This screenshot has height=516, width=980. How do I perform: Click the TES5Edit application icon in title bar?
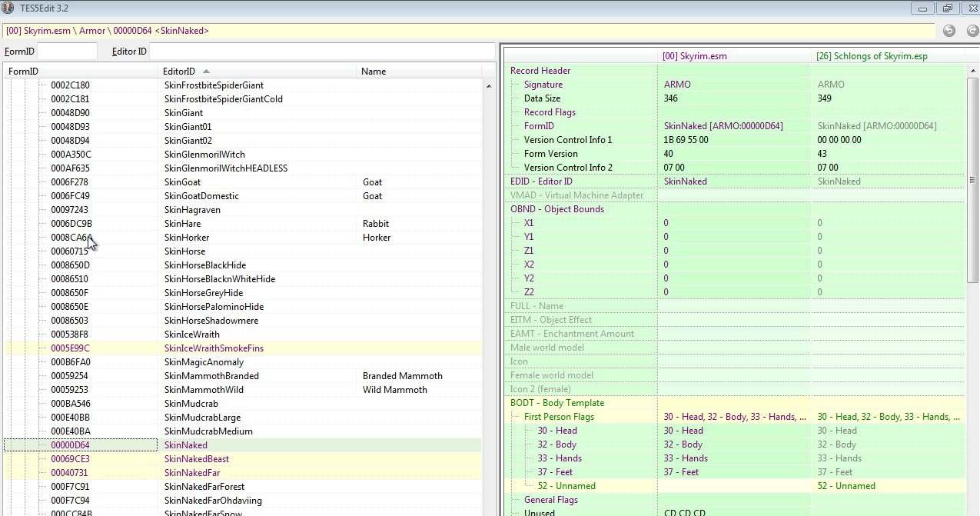point(8,8)
